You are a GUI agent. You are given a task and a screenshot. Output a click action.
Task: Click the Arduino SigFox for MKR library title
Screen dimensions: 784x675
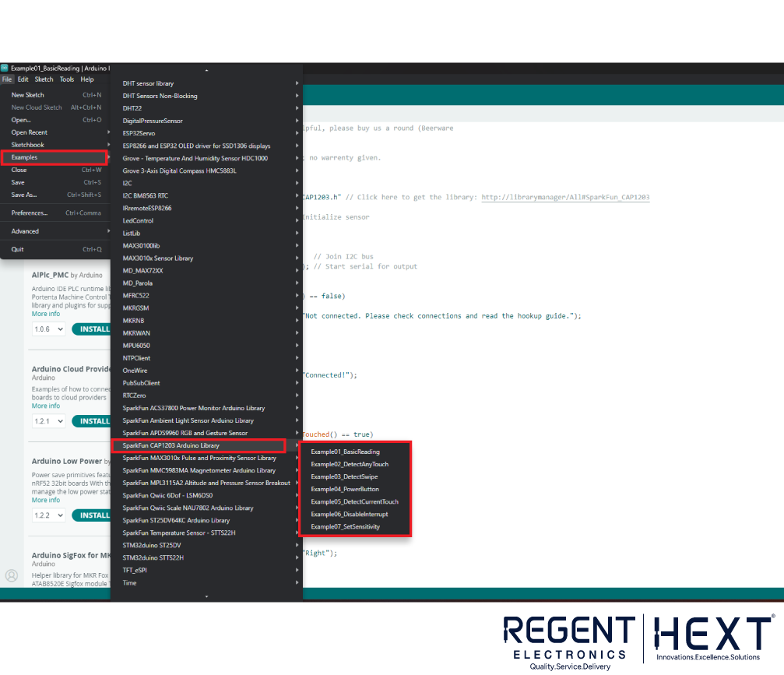click(71, 556)
